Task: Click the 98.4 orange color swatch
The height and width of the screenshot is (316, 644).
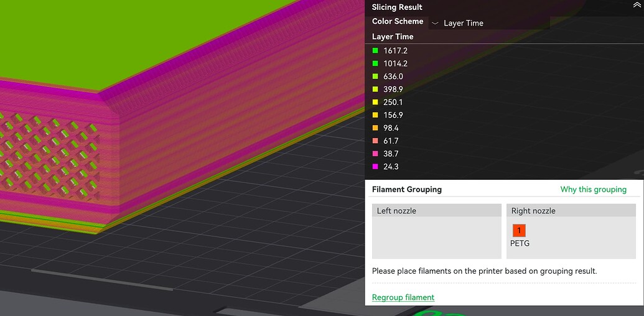Action: [375, 128]
